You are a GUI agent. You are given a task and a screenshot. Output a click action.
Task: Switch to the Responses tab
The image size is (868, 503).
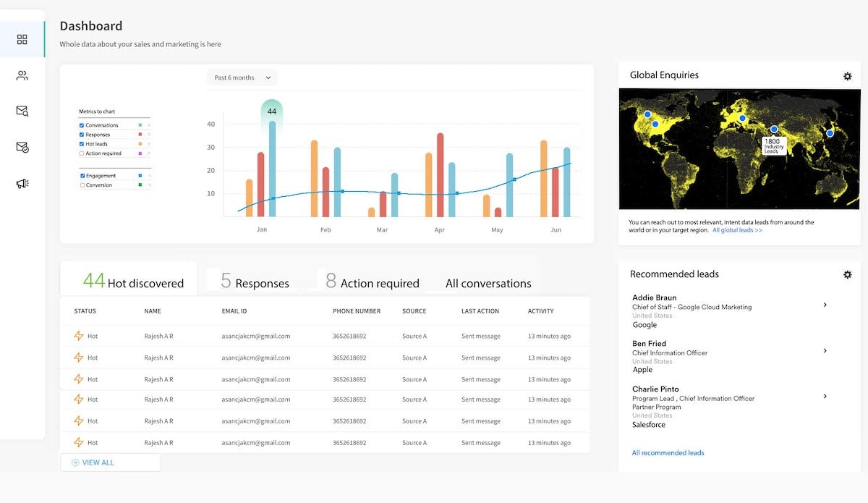(255, 281)
